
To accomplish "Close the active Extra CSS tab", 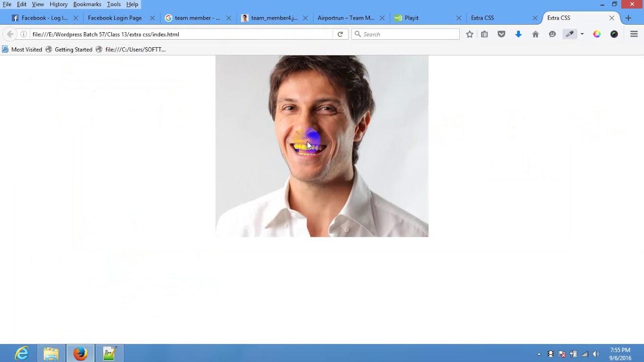I will click(611, 18).
